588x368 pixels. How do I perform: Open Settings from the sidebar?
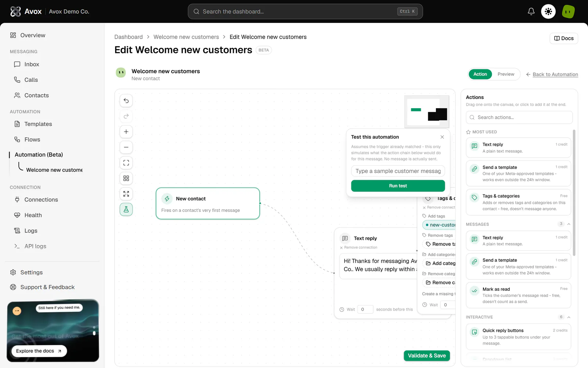tap(32, 272)
